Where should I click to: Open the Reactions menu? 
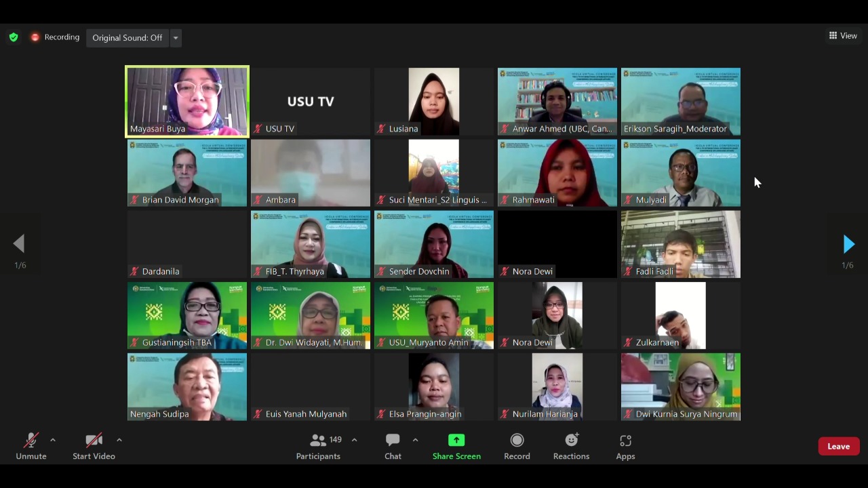click(571, 441)
